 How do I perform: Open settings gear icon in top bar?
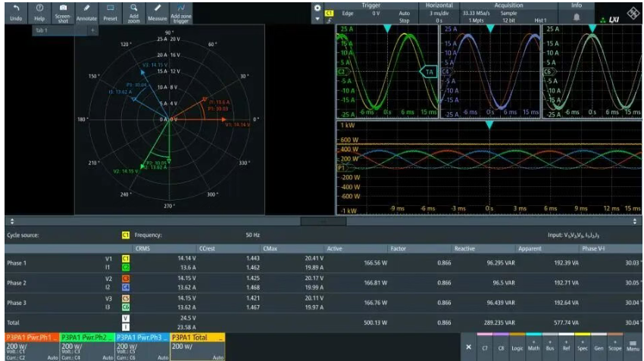[x=317, y=8]
